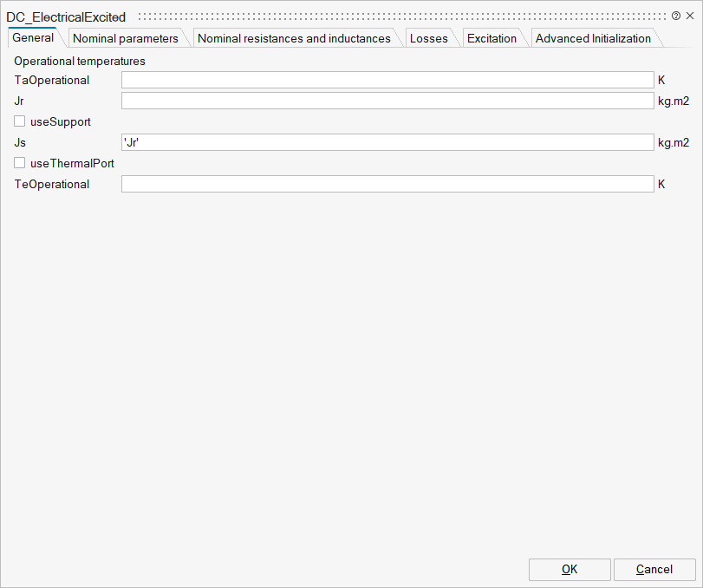This screenshot has width=703, height=588.
Task: Go to the Losses tab
Action: click(x=429, y=38)
